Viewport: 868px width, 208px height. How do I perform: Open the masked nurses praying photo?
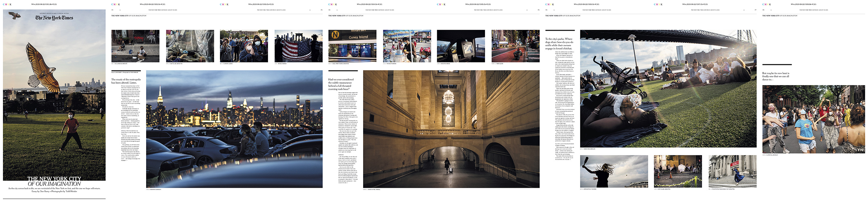click(x=244, y=46)
